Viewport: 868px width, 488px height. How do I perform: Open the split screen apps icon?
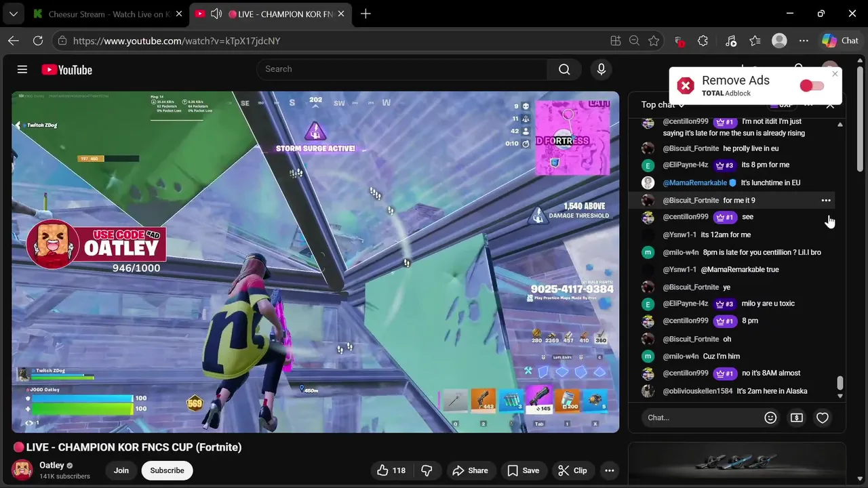coord(616,41)
